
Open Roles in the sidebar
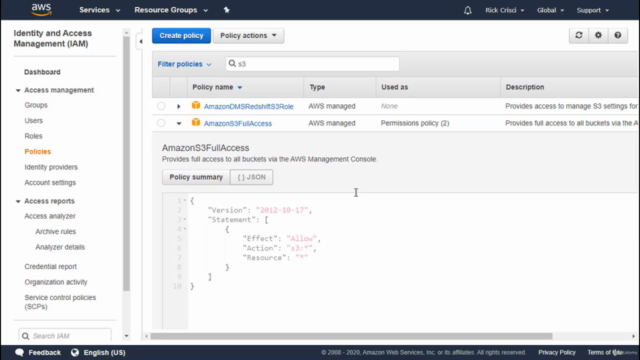tap(33, 136)
